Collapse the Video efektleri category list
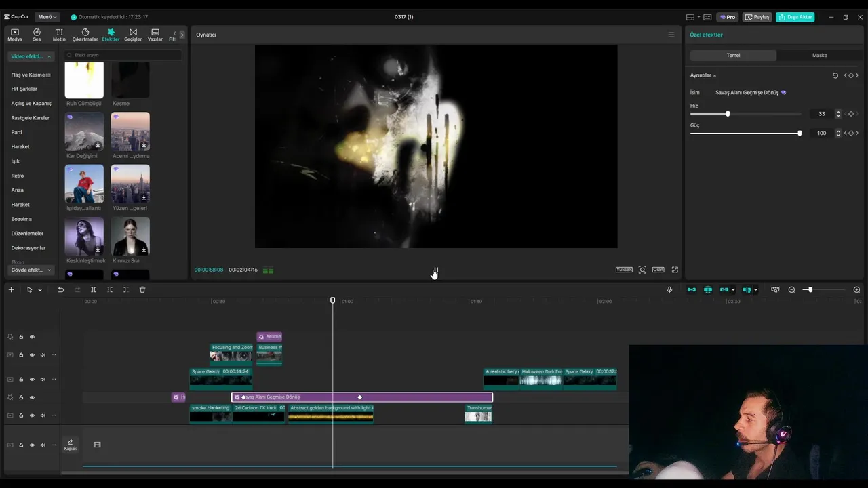This screenshot has width=868, height=488. click(x=31, y=56)
